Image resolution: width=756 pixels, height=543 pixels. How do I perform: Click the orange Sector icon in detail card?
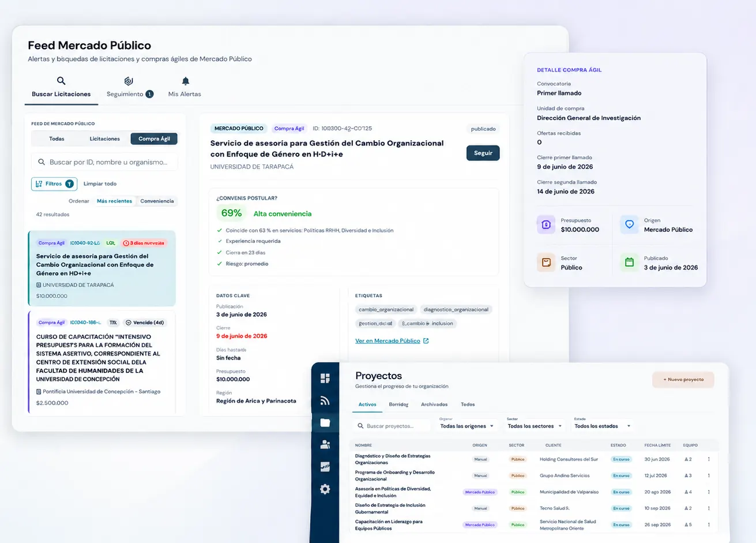[546, 263]
